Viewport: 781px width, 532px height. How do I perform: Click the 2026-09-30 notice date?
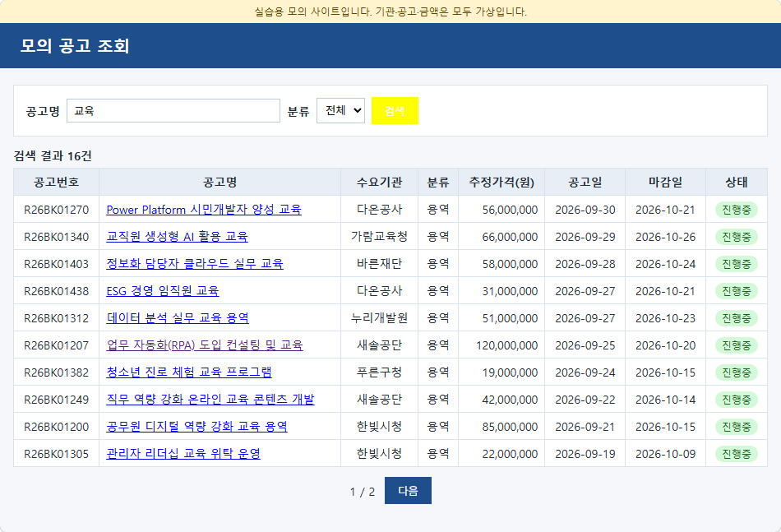coord(585,210)
